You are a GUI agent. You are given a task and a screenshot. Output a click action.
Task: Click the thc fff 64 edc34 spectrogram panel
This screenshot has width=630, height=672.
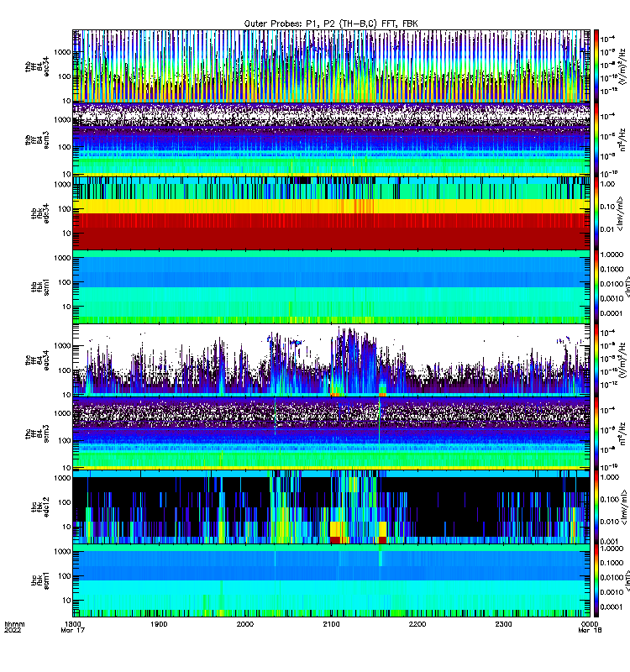331,360
